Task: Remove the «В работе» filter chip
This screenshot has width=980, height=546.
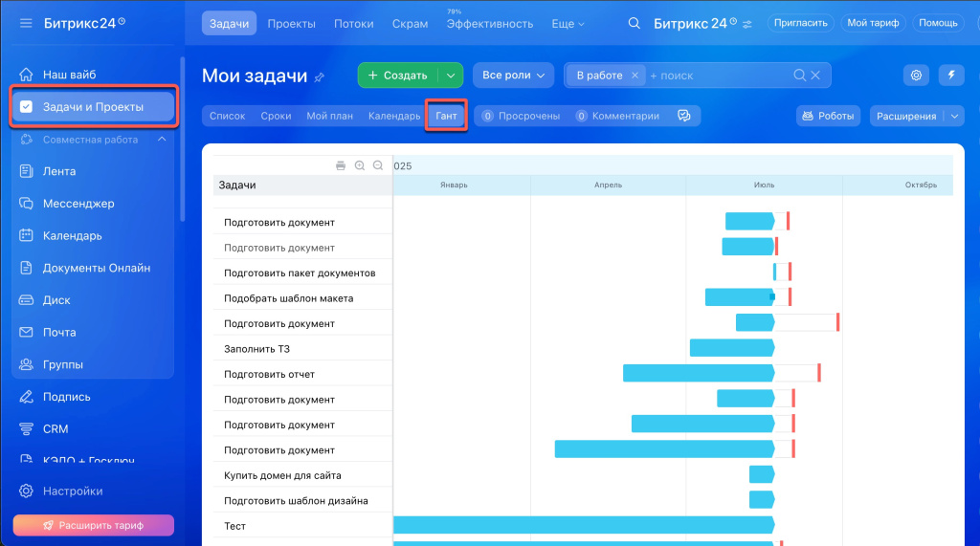Action: (x=635, y=76)
